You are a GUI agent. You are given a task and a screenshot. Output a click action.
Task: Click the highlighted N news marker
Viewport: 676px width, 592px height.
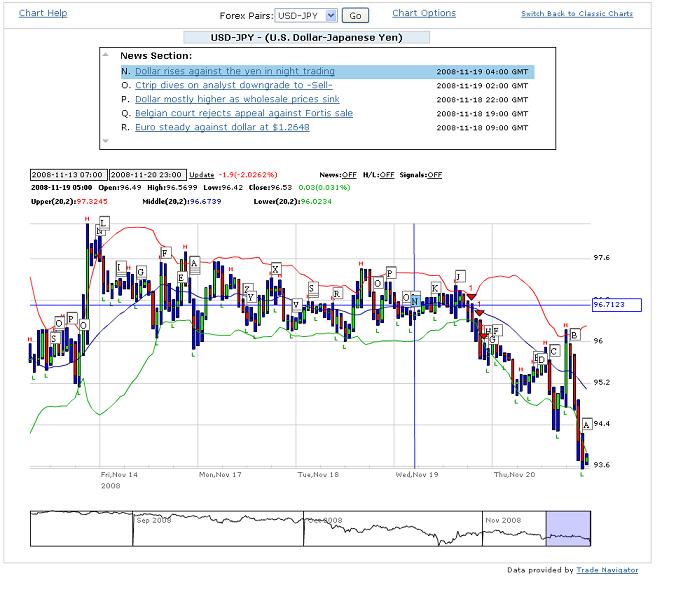[x=415, y=300]
